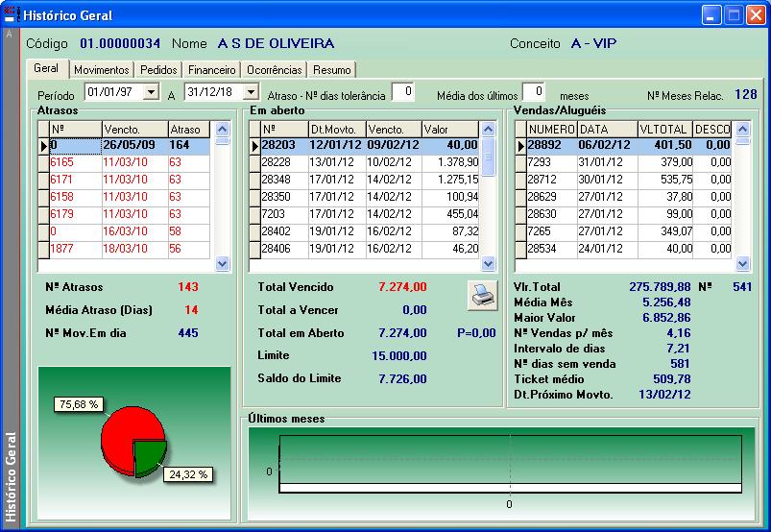The height and width of the screenshot is (532, 771).
Task: Select the Financeiro tab
Action: point(212,70)
